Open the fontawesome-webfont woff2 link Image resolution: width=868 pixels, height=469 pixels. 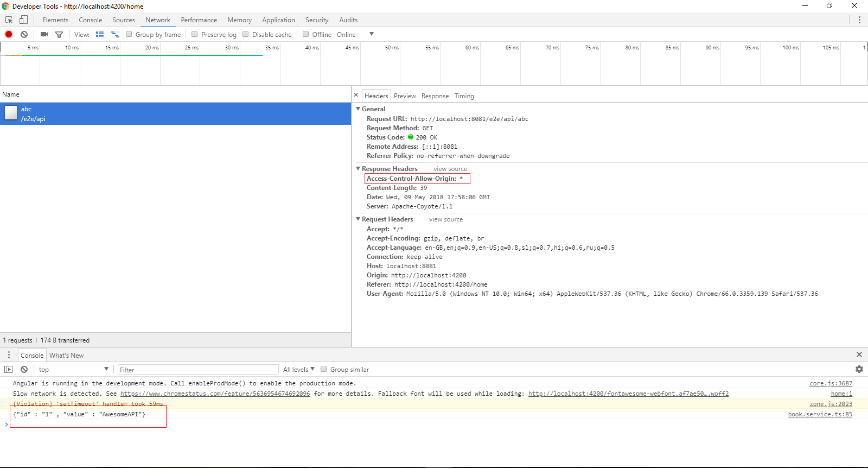[x=628, y=394]
